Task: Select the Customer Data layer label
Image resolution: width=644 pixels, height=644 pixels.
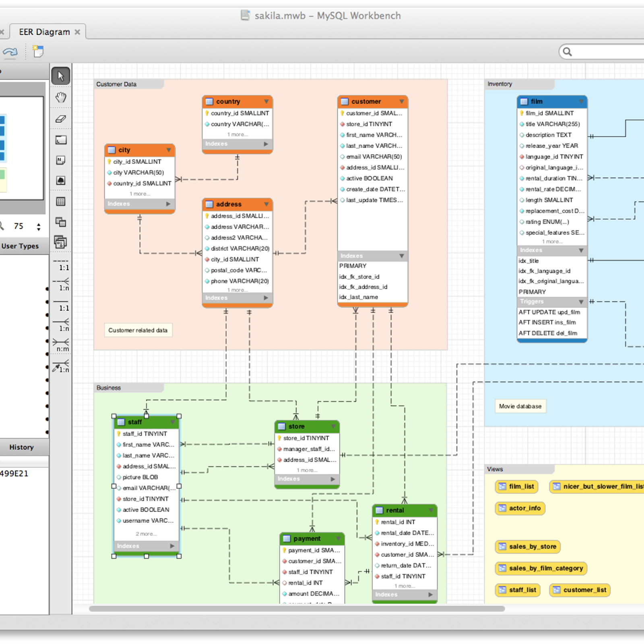Action: [116, 84]
